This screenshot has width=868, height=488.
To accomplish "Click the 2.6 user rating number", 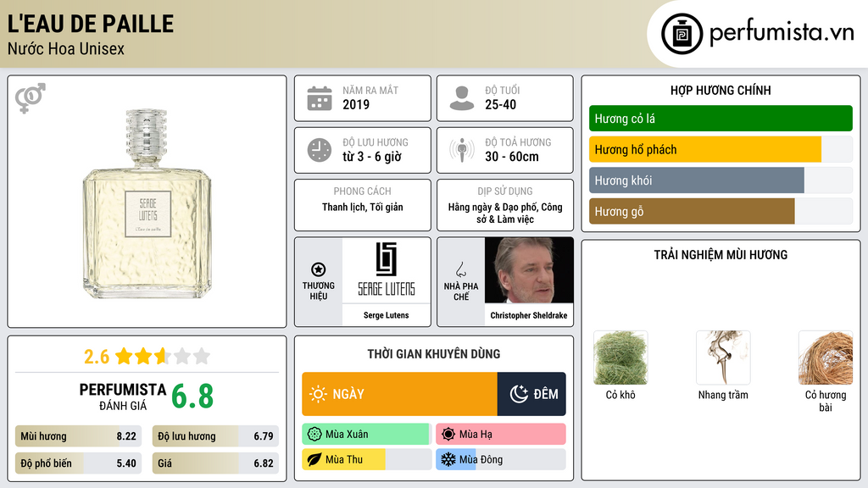I will coord(97,357).
